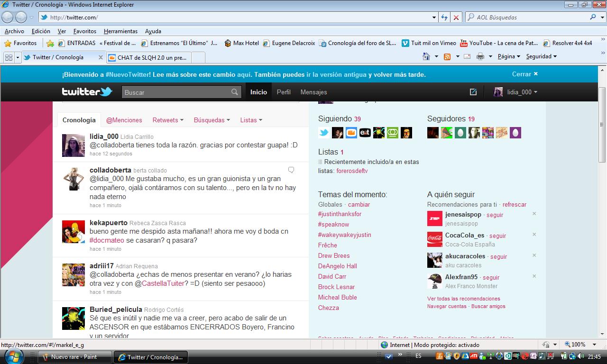Expand the Retweets dropdown
The image size is (607, 364).
coord(168,120)
